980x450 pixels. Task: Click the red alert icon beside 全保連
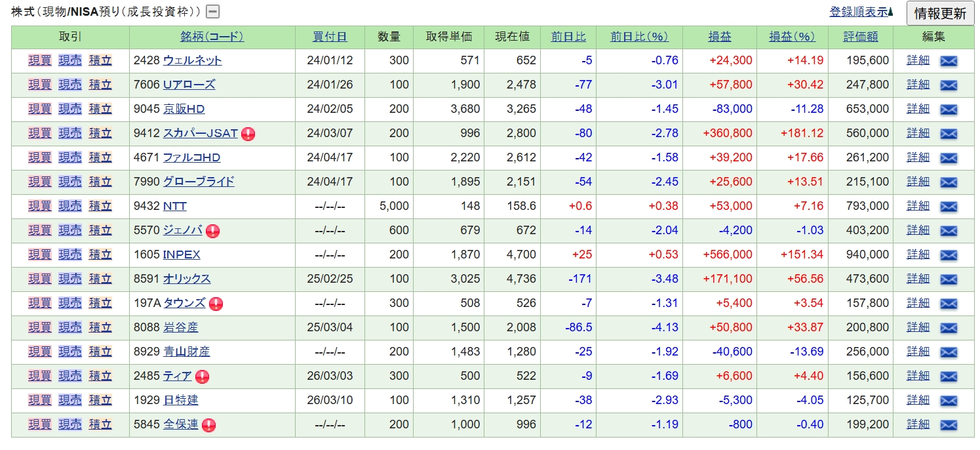(x=208, y=425)
